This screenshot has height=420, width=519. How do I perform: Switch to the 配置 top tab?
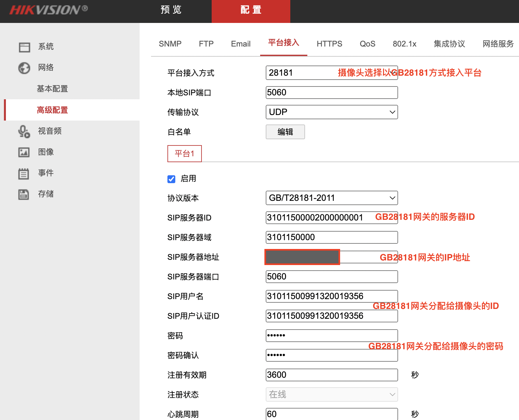(x=251, y=11)
